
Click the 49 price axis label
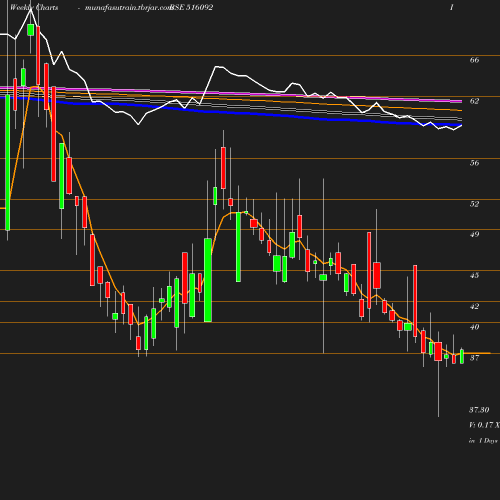tap(474, 235)
